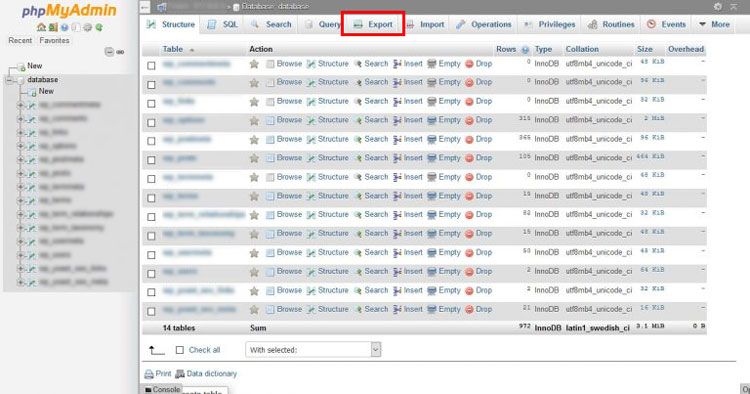This screenshot has width=750, height=394.
Task: Open the Data dictionary link
Action: click(x=211, y=373)
